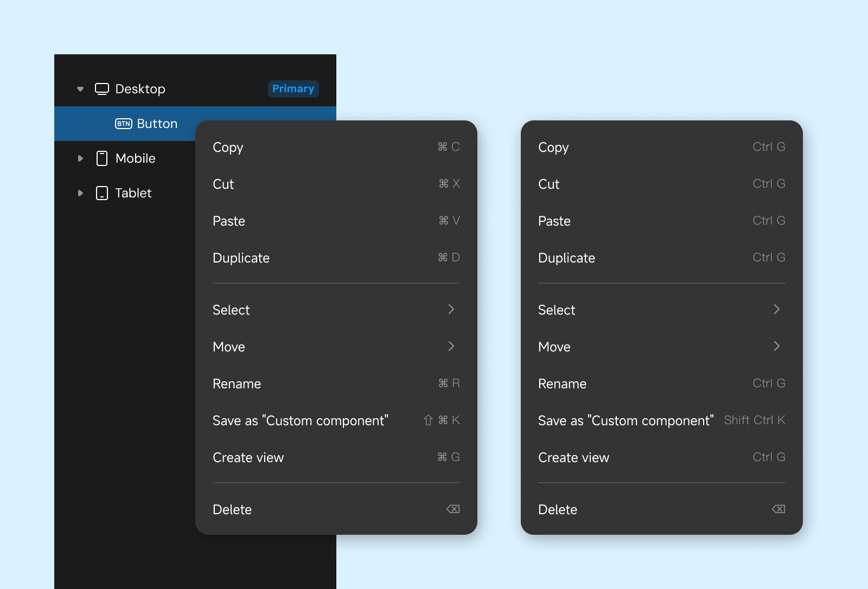Click Ctrl G hint beside right-menu Rename
The height and width of the screenshot is (589, 868).
(769, 383)
